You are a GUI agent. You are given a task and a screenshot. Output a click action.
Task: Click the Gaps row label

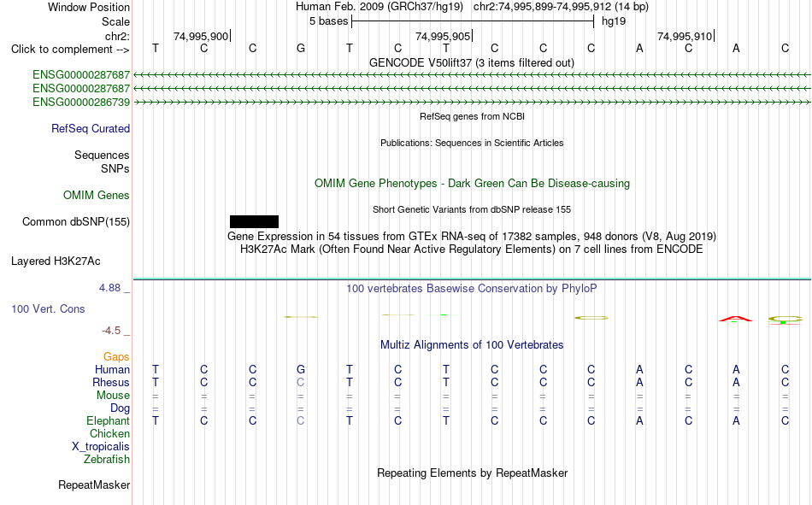pyautogui.click(x=116, y=356)
